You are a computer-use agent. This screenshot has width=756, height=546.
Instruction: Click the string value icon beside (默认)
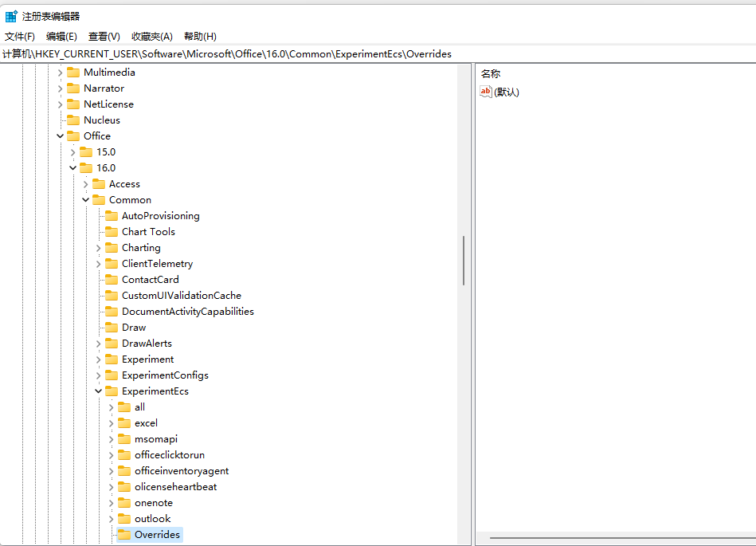pos(485,91)
